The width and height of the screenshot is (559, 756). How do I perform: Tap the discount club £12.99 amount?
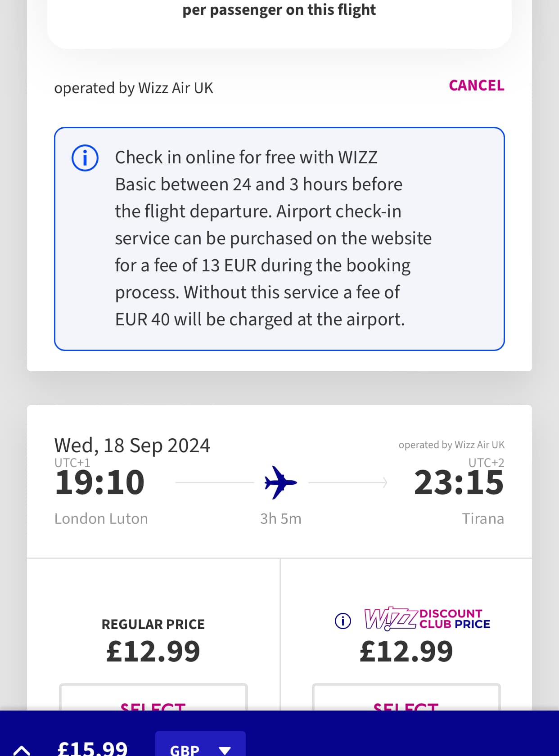click(406, 652)
